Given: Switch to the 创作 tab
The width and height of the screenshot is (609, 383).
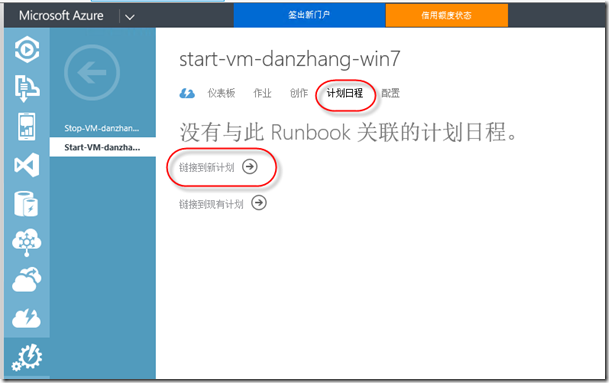Looking at the screenshot, I should [x=299, y=93].
